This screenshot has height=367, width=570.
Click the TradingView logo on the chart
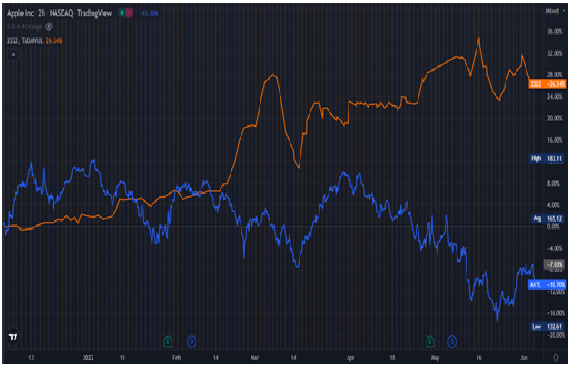click(13, 337)
